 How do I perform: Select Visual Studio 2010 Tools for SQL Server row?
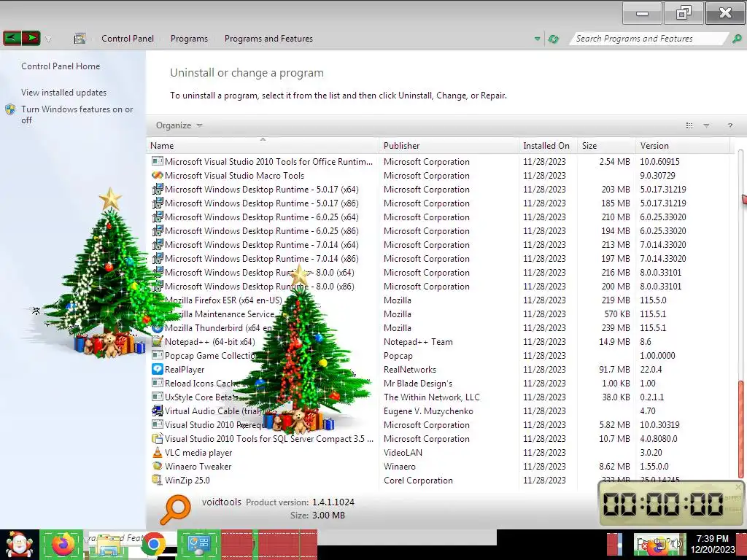pos(438,438)
